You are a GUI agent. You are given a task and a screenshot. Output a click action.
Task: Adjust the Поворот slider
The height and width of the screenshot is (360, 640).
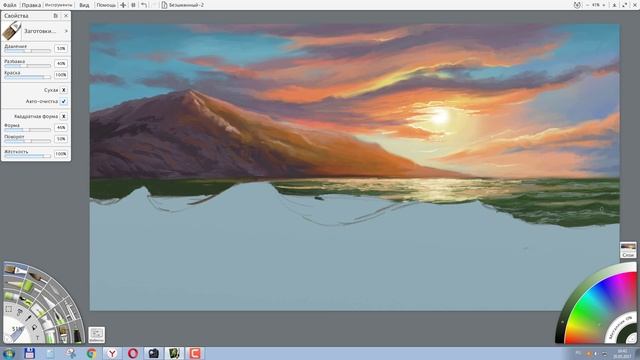click(x=27, y=141)
